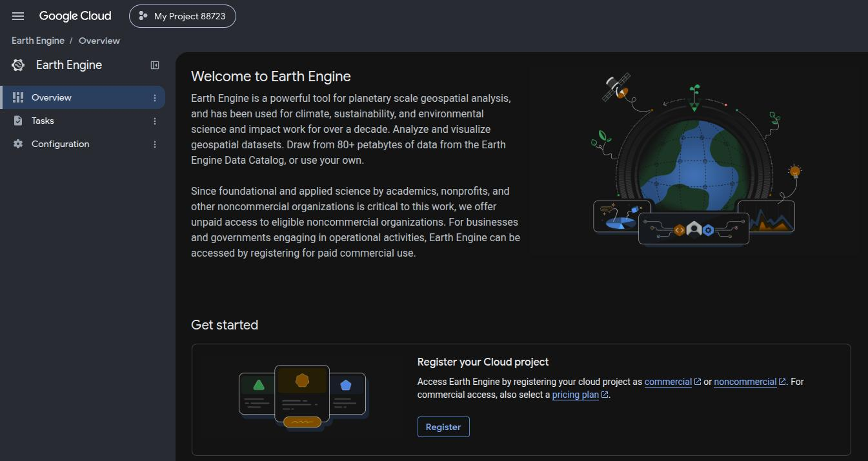
Task: Open project picker My Project 88723
Action: [183, 16]
